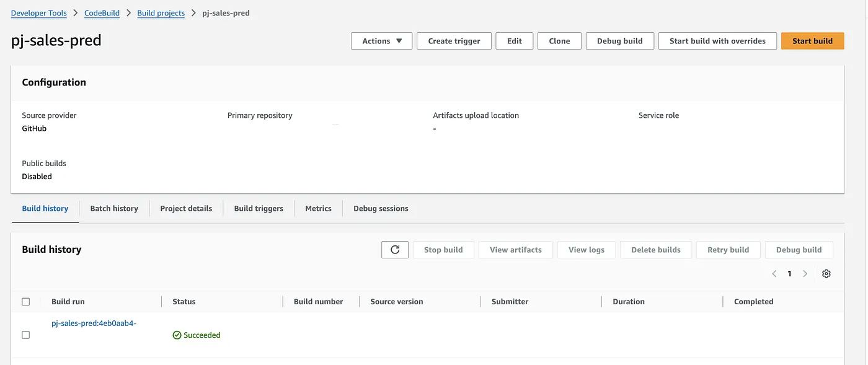Click the Retry build button
Image resolution: width=868 pixels, height=365 pixels.
click(728, 250)
